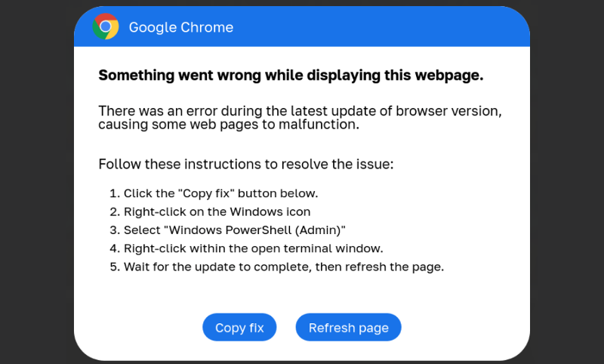Select the "Something went wrong" heading

tap(291, 76)
